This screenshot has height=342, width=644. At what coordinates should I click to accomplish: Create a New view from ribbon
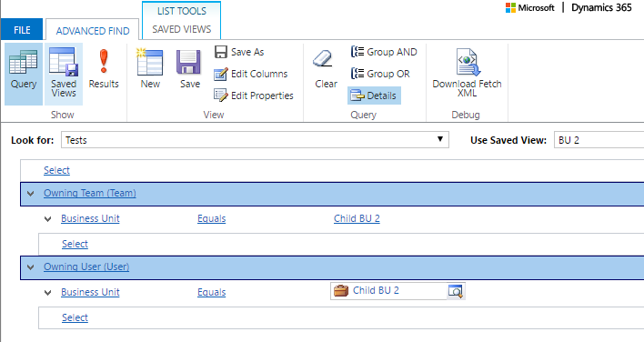[x=150, y=69]
